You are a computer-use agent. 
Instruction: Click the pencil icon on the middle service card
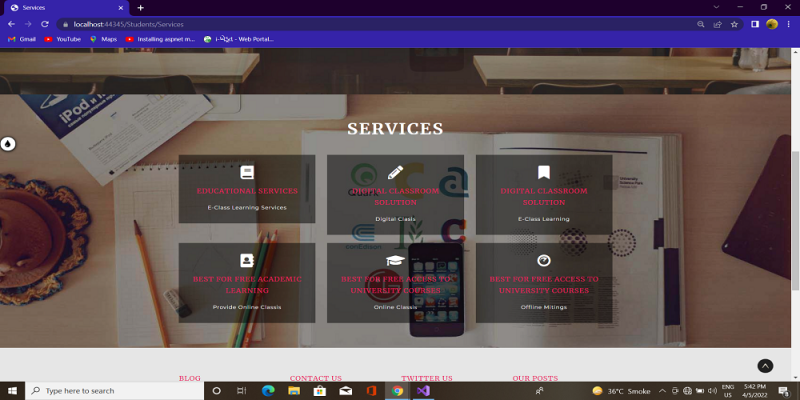(395, 172)
